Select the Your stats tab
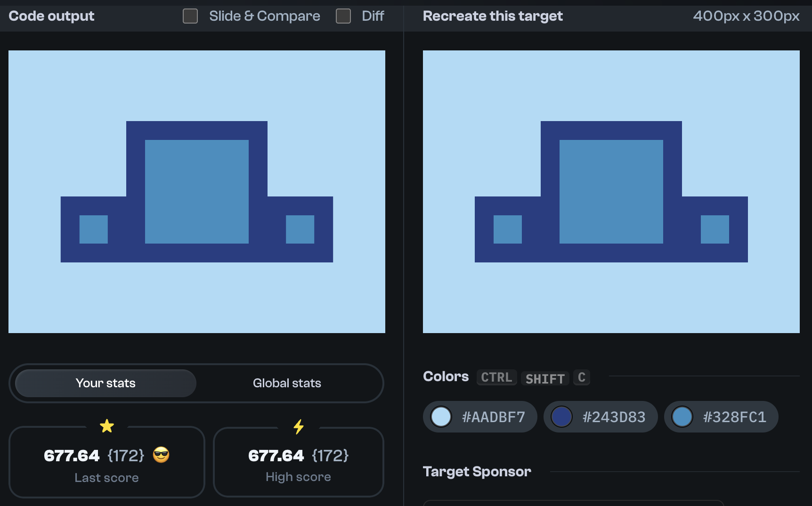The height and width of the screenshot is (506, 812). click(x=105, y=383)
